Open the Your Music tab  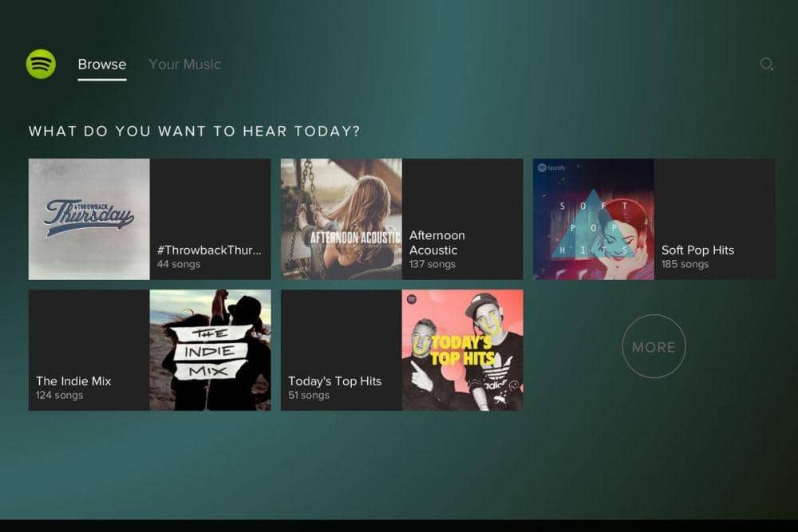[184, 65]
